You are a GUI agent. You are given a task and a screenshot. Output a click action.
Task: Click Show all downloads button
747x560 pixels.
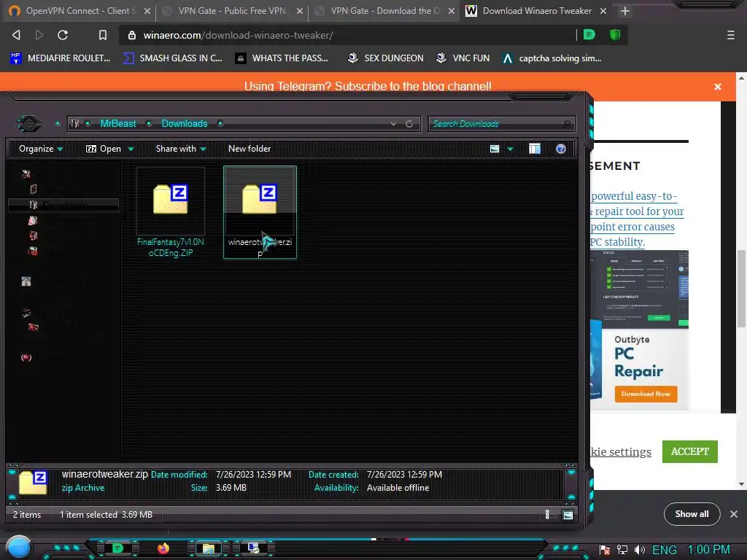coord(692,514)
